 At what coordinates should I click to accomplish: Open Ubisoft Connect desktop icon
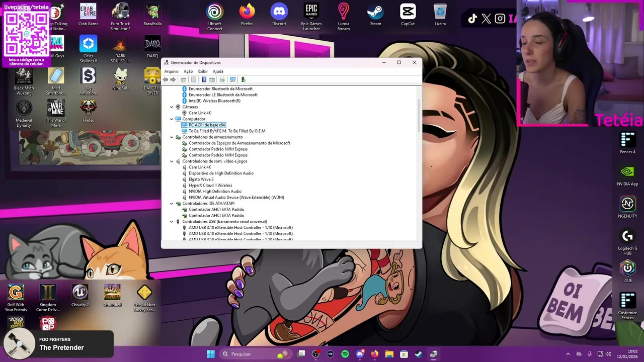tap(215, 17)
